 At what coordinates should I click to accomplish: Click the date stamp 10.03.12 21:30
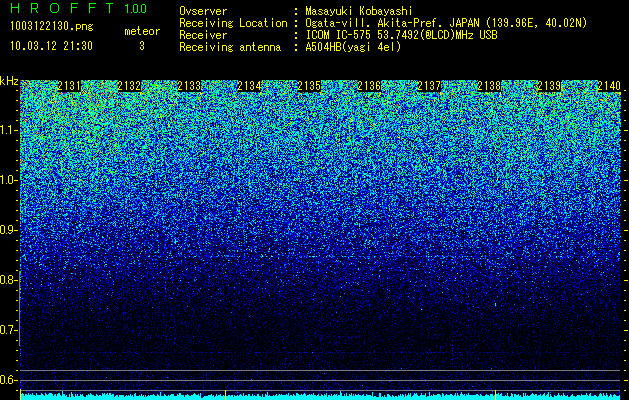pos(51,46)
